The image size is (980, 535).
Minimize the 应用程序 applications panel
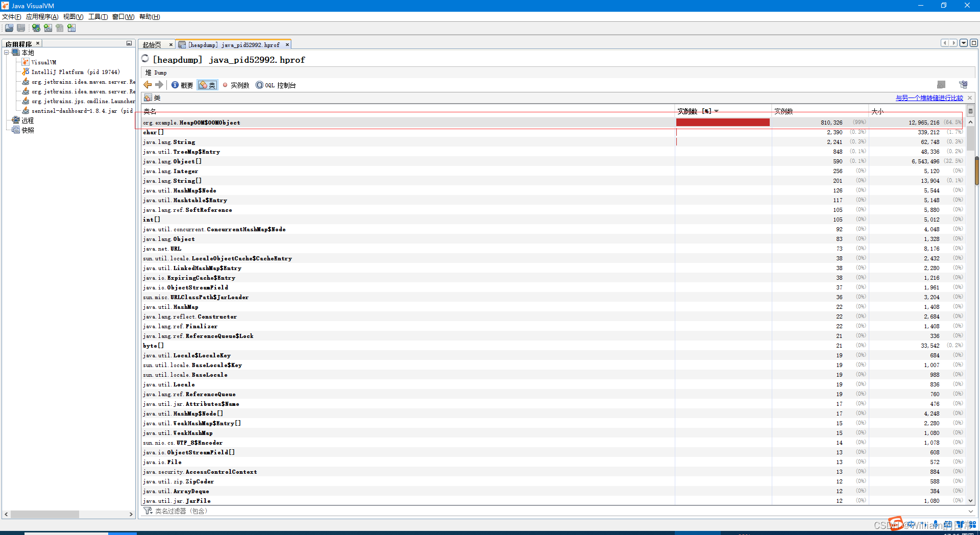[x=129, y=43]
